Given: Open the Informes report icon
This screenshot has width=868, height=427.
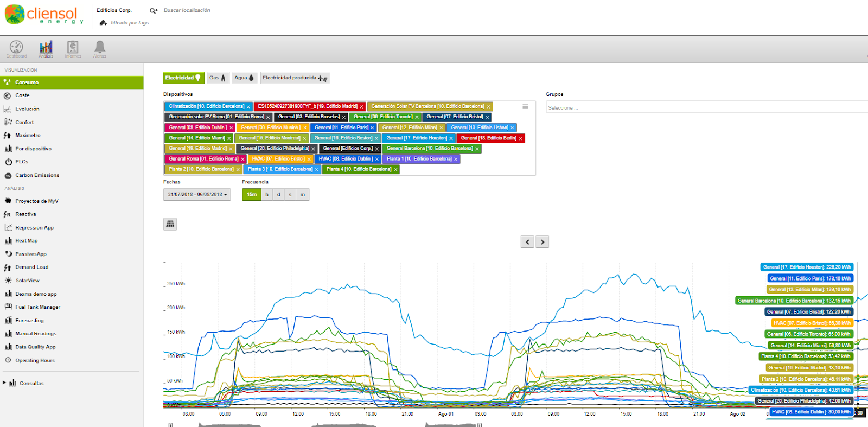Looking at the screenshot, I should coord(73,48).
